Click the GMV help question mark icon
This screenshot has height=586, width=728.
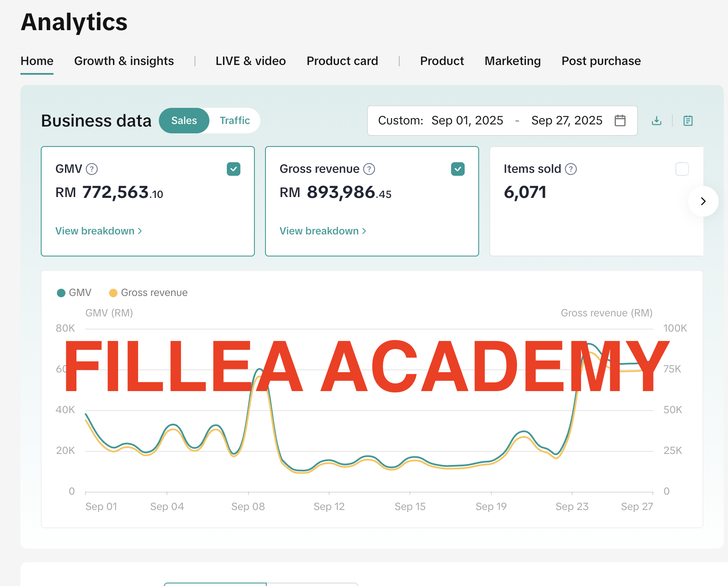click(92, 169)
